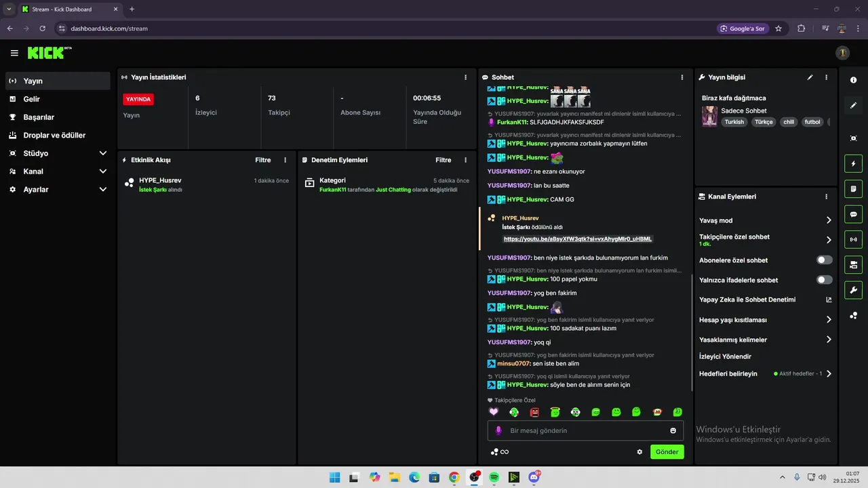
Task: Open Droplar ve ödüller in the sidebar
Action: pos(58,136)
